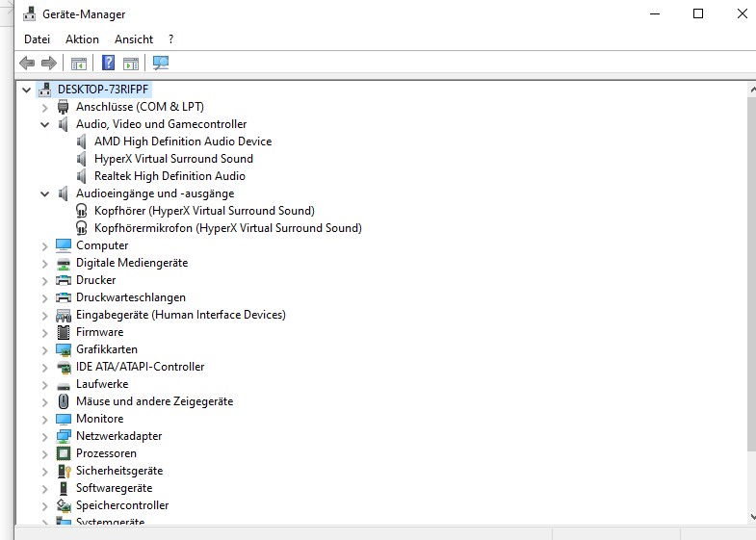Image resolution: width=756 pixels, height=540 pixels.
Task: Collapse the DESKTOP-73RIFPF root node
Action: pos(27,90)
